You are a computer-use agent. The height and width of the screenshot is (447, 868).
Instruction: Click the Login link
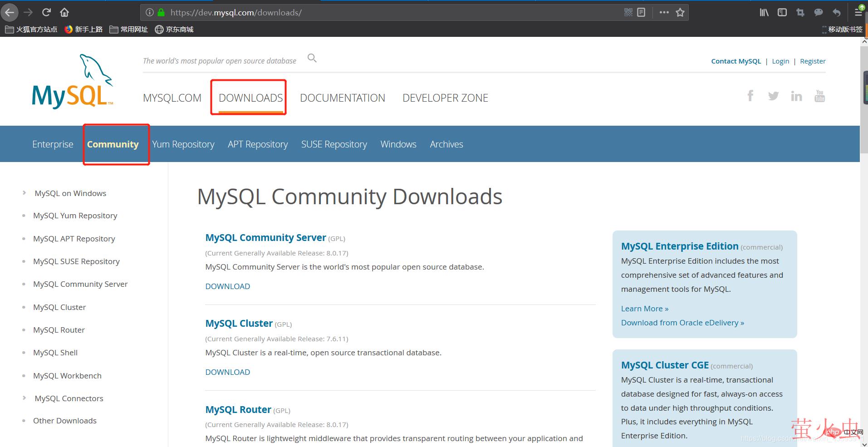coord(780,61)
